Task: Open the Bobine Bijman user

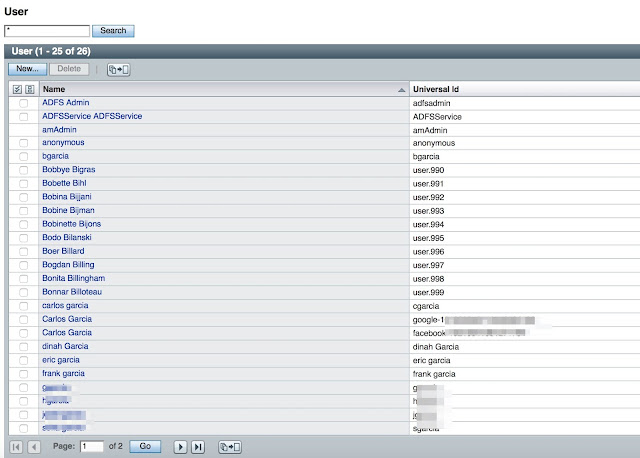Action: click(68, 210)
